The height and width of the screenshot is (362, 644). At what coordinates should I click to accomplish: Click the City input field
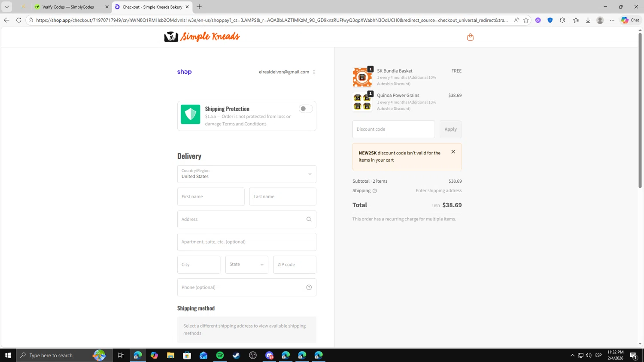pyautogui.click(x=199, y=265)
